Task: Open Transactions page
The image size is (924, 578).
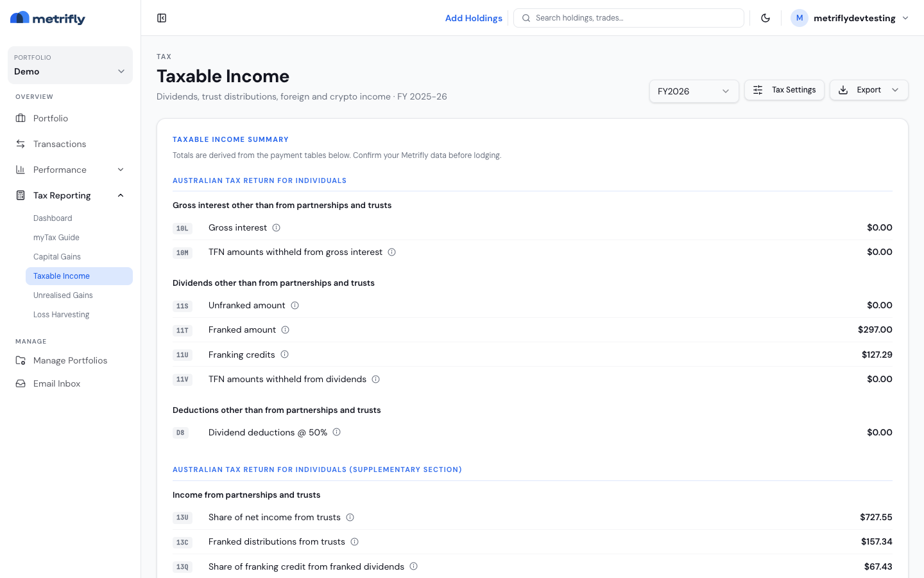Action: [70, 144]
